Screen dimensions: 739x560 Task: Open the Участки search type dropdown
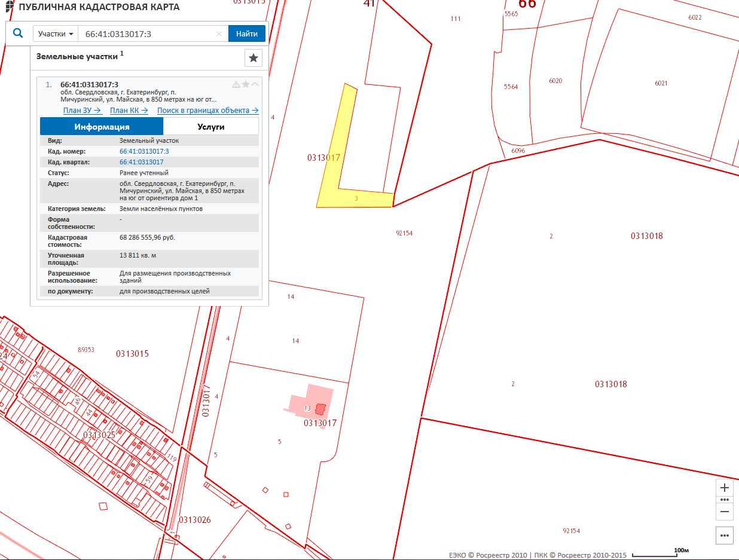click(x=56, y=34)
